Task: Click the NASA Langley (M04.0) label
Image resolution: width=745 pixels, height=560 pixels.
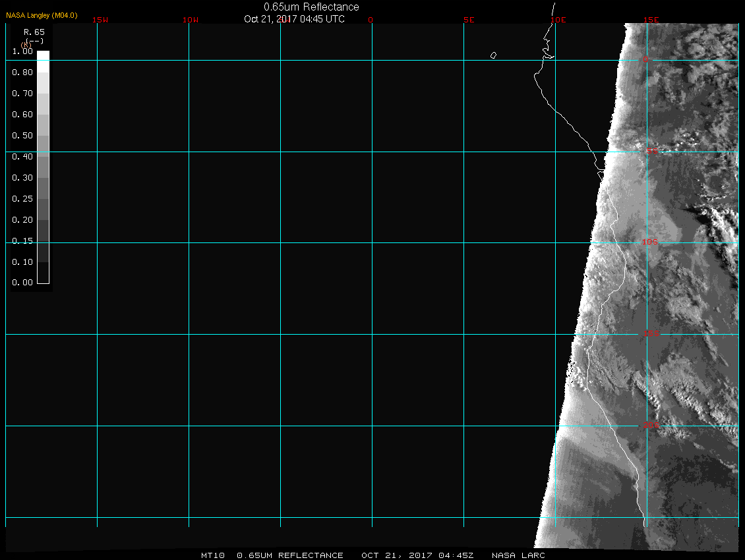Action: (42, 15)
